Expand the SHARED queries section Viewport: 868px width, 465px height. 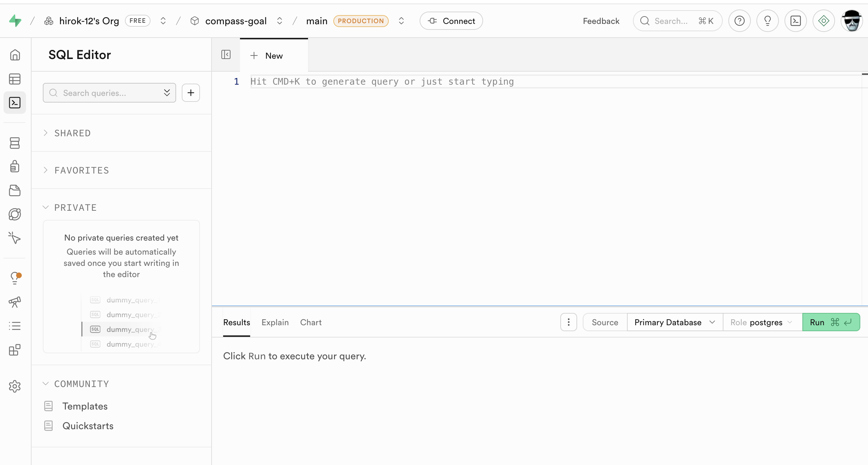point(72,133)
